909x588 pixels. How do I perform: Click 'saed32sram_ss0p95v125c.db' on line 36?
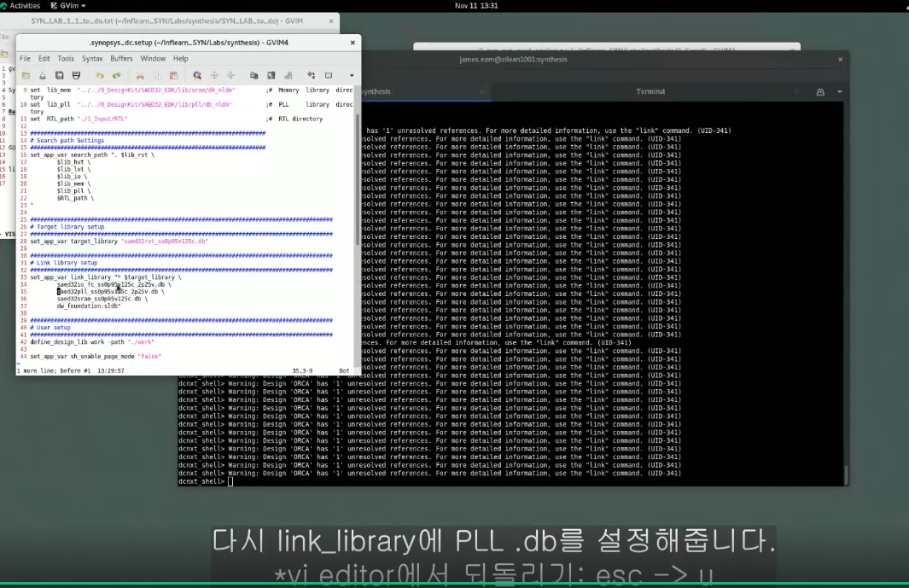(99, 299)
